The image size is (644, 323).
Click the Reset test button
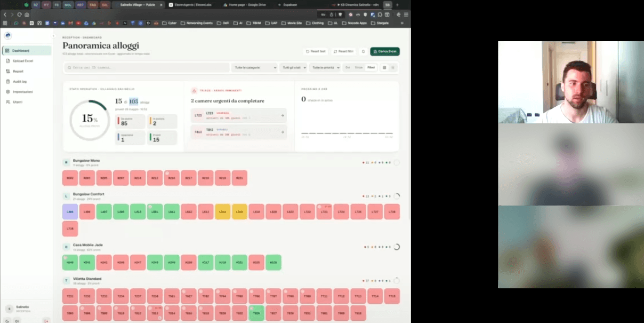316,51
